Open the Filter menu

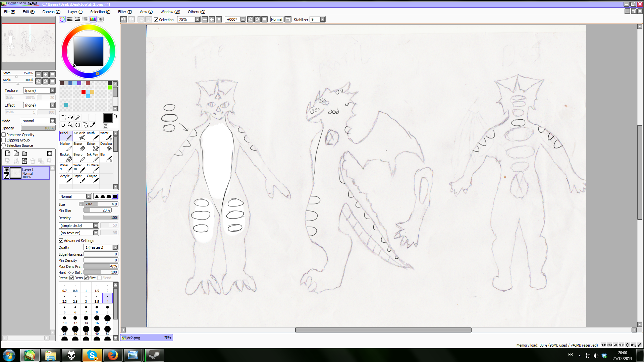click(x=125, y=12)
